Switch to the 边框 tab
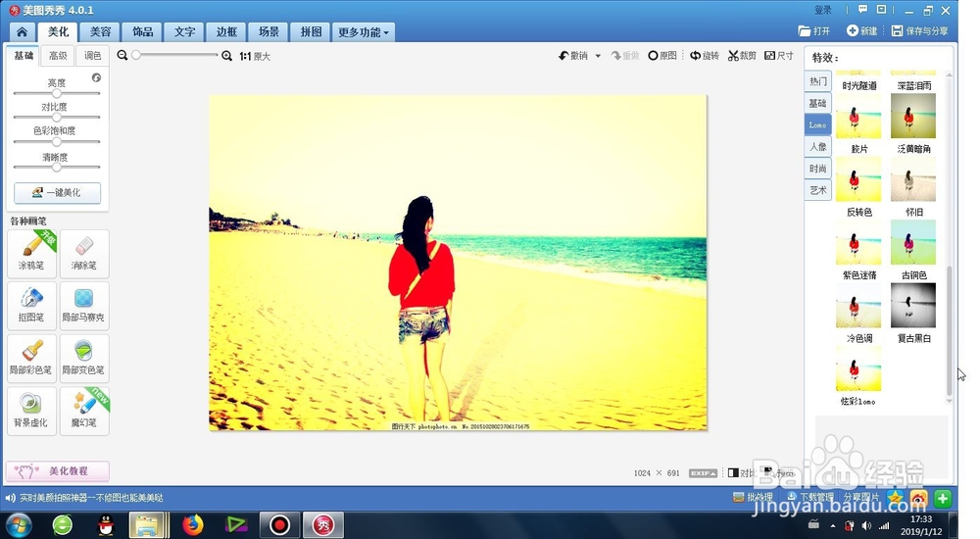The width and height of the screenshot is (980, 539). pyautogui.click(x=226, y=32)
